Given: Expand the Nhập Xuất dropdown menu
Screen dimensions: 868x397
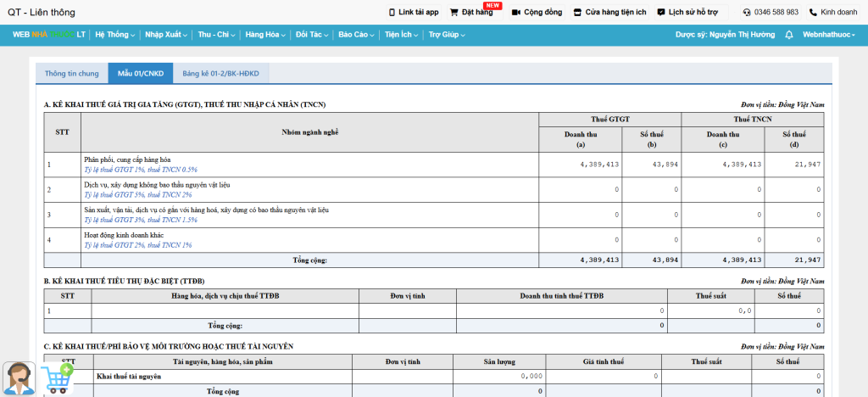Looking at the screenshot, I should click(166, 35).
